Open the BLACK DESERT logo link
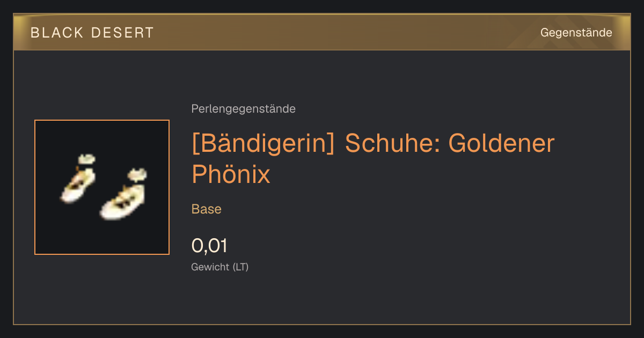The width and height of the screenshot is (644, 338). click(92, 33)
